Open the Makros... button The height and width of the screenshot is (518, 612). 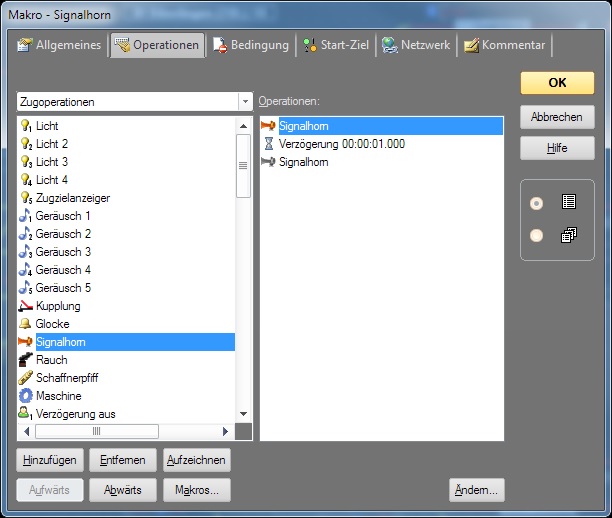click(197, 490)
